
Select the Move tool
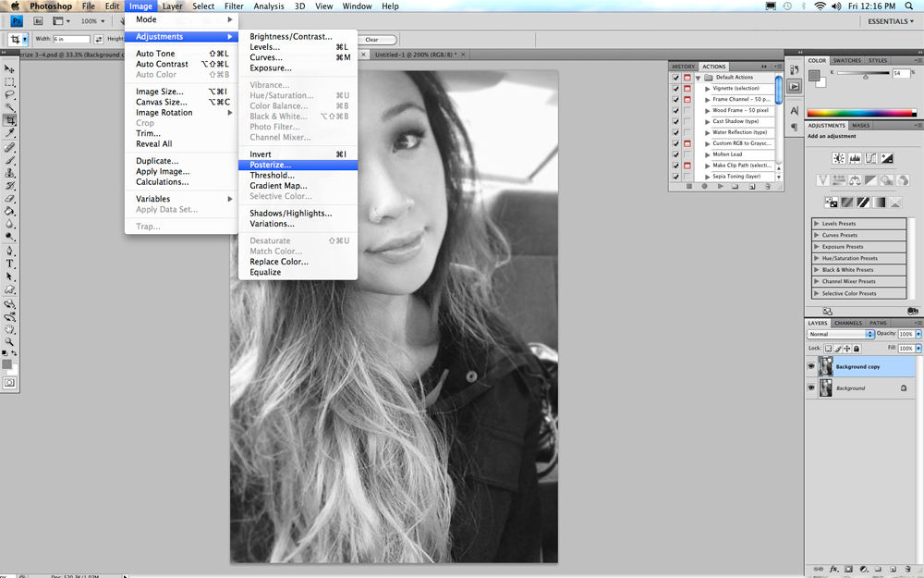[9, 69]
